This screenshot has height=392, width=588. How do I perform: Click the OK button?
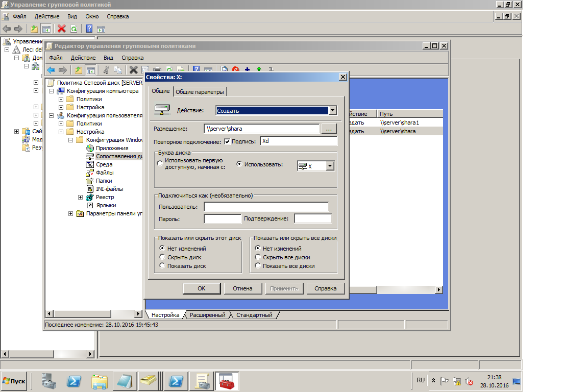coord(202,288)
